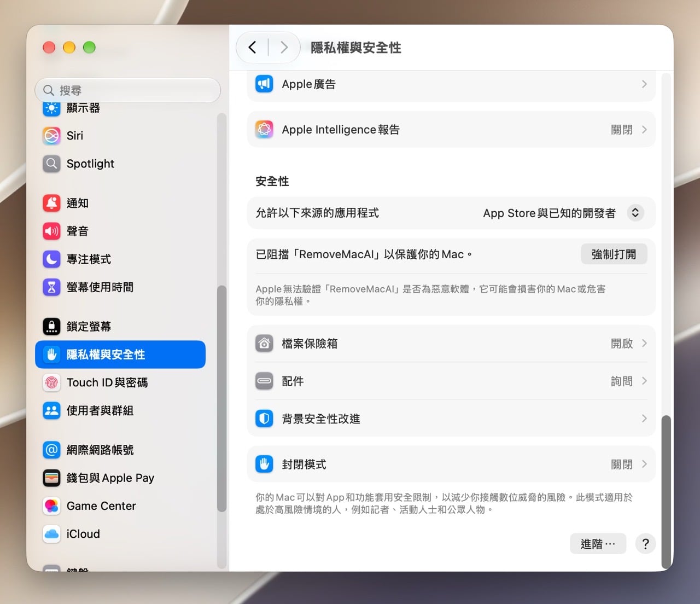Click the 背景安全性改進 shield icon
The width and height of the screenshot is (700, 604).
[x=264, y=419]
